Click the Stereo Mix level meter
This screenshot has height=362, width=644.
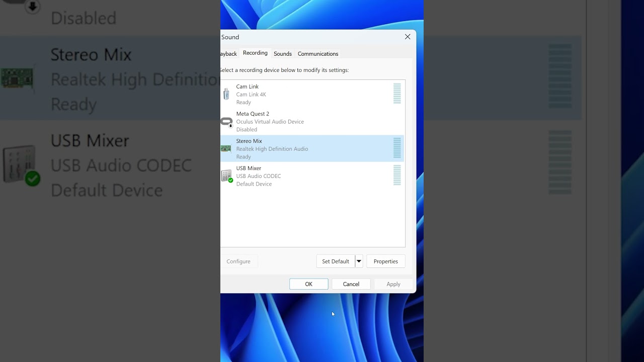click(x=397, y=148)
